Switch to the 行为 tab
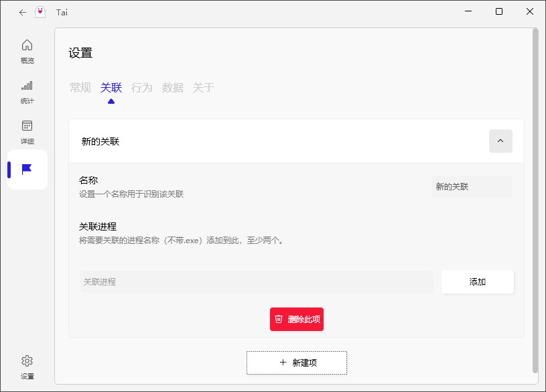The width and height of the screenshot is (546, 392). point(142,88)
